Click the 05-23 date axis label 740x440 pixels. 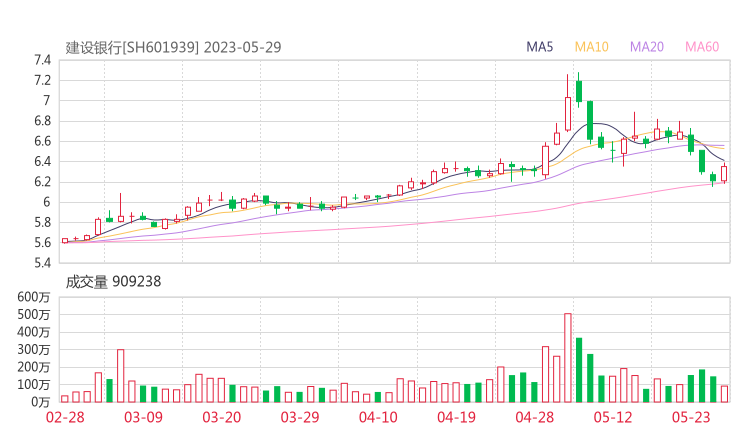[691, 417]
